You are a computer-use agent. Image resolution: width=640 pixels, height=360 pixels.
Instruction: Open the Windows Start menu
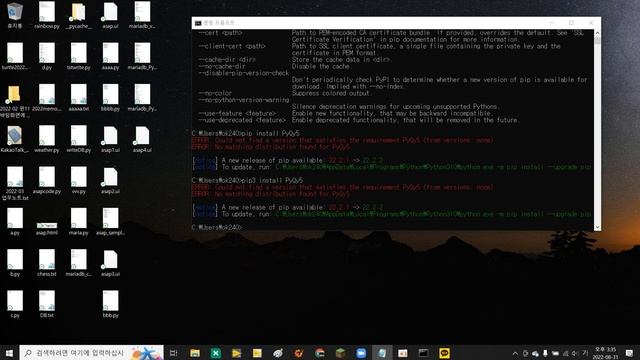click(9, 353)
